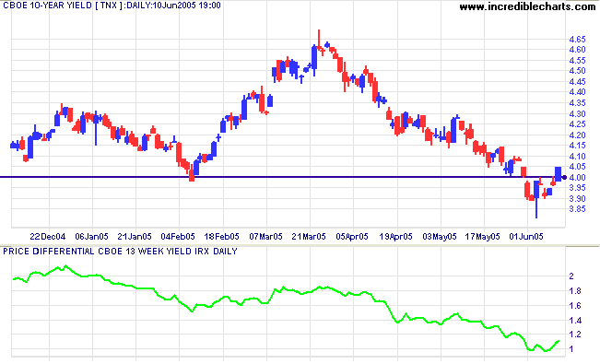
Task: Click the 1.2 value on differential axis
Action: [575, 335]
